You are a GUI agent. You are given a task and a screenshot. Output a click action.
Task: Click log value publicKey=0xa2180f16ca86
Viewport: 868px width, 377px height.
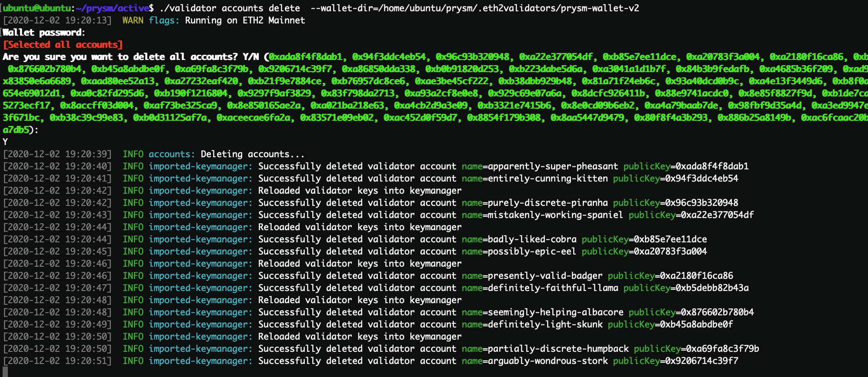point(670,276)
